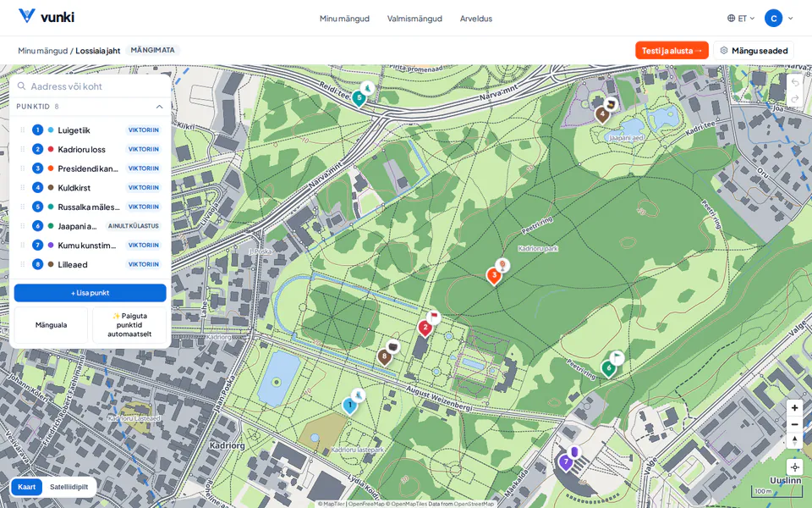Click map marker 1 for Luigetiik

pyautogui.click(x=350, y=406)
